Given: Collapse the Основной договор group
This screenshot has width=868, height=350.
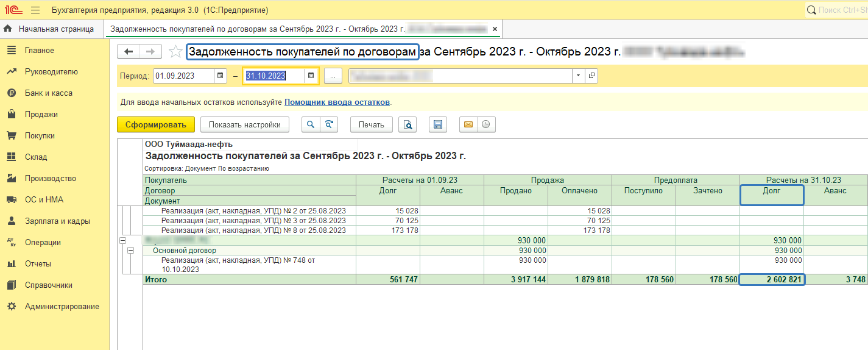Looking at the screenshot, I should click(131, 251).
